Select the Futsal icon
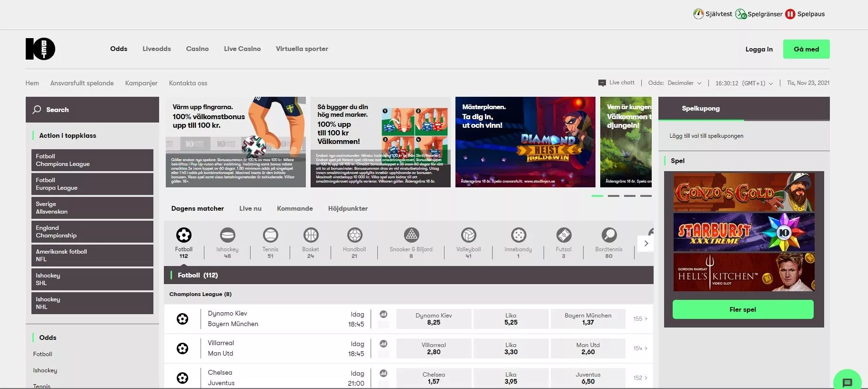The image size is (868, 389). [564, 235]
